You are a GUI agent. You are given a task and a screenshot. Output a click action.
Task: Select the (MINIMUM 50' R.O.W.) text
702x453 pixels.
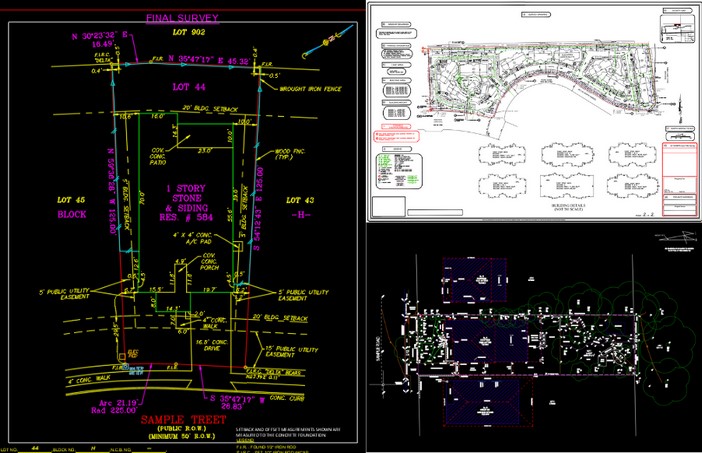(182, 436)
